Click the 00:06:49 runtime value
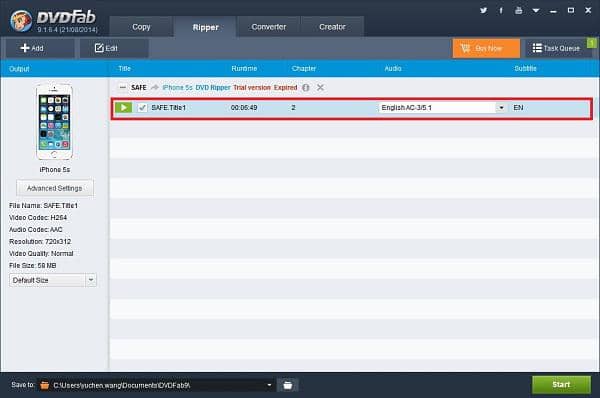Image resolution: width=600 pixels, height=398 pixels. tap(244, 108)
